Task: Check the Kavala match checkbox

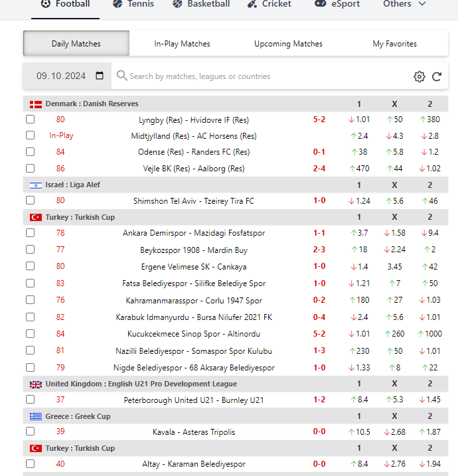Action: tap(31, 432)
